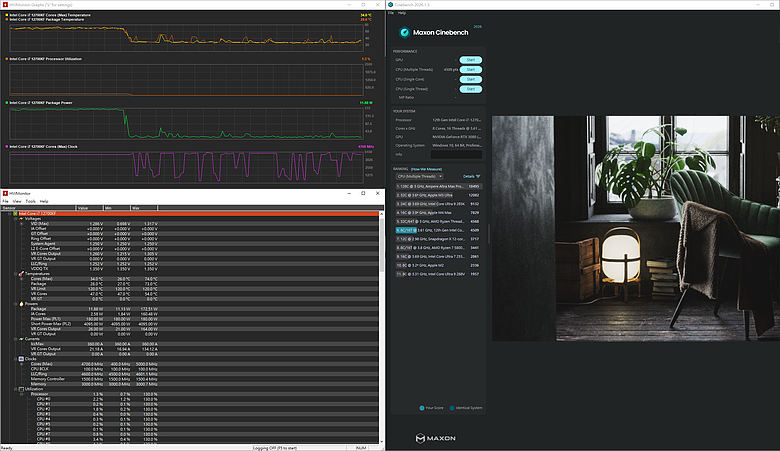
Task: Start the CPU (Single Core) benchmark
Action: click(471, 79)
